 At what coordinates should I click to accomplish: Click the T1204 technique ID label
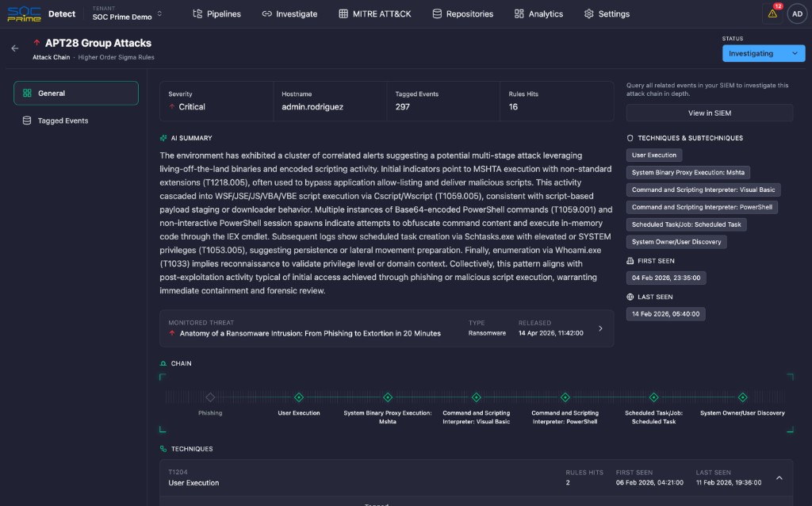tap(178, 472)
